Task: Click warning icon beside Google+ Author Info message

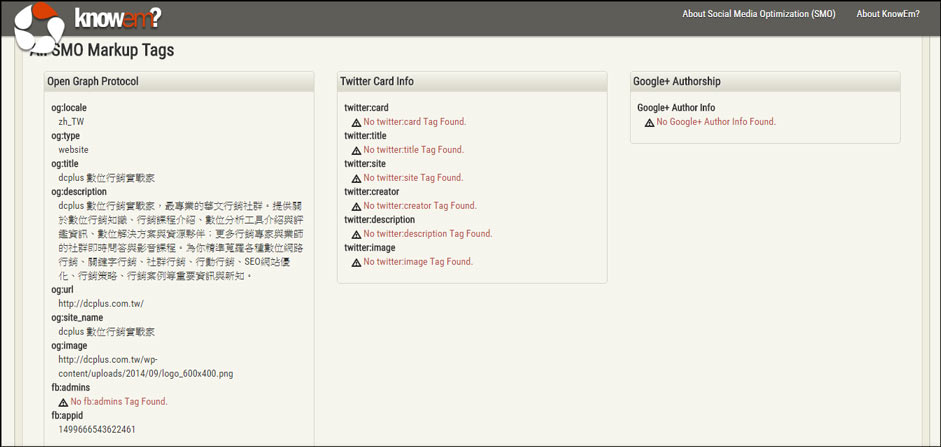Action: tap(649, 122)
